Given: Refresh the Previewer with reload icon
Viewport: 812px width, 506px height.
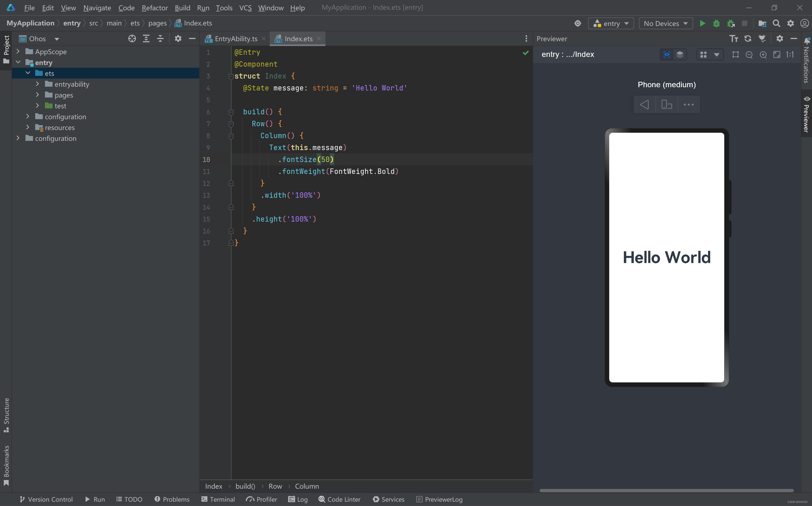Looking at the screenshot, I should point(748,39).
